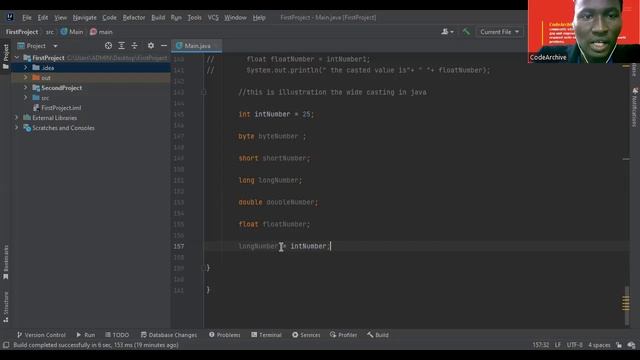
Task: Open the File menu
Action: (27, 18)
